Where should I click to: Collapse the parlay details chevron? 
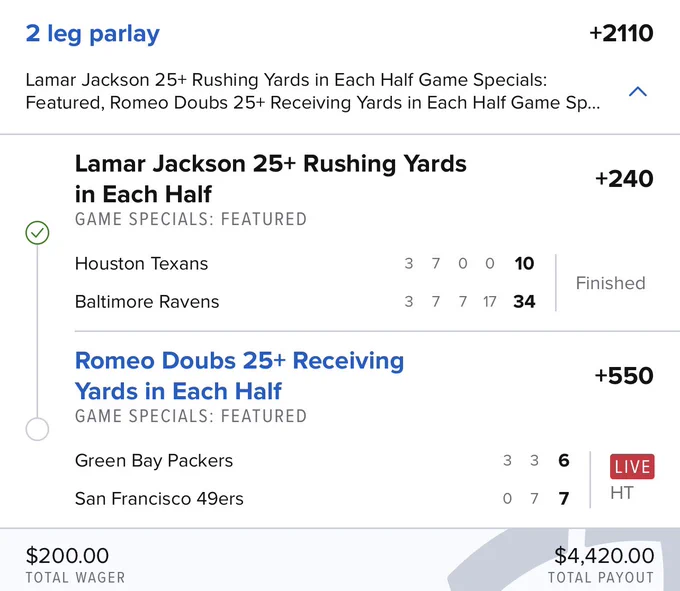[638, 91]
